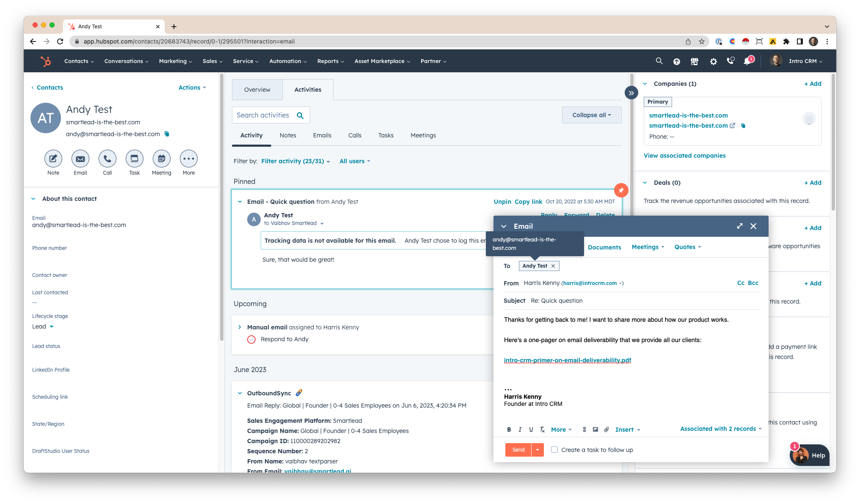Click intro-crm-primer-on-email-deliverability.pdf link
Screen dimensions: 860x504
coord(568,360)
